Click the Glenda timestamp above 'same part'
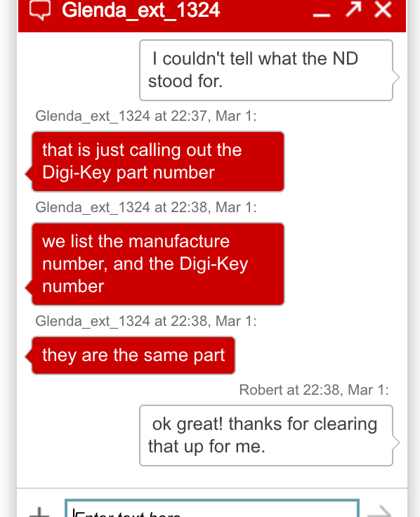 coord(146,322)
